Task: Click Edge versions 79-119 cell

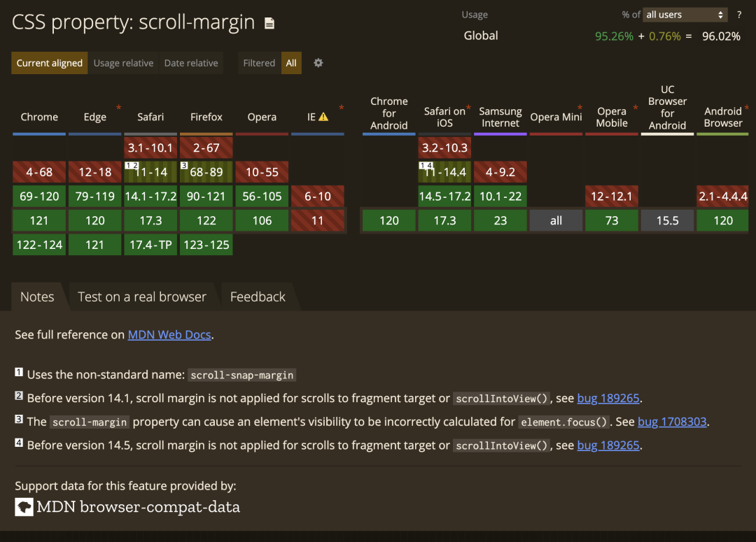Action: point(95,196)
